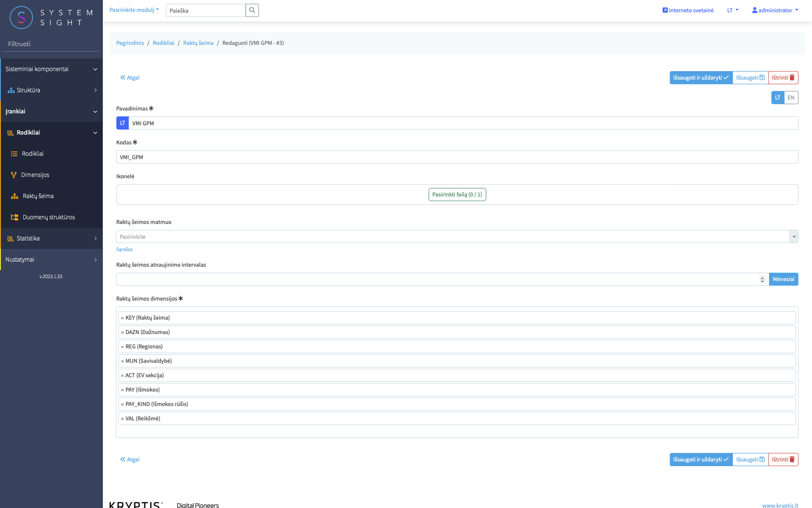Click the interval number stepper arrows

click(762, 279)
